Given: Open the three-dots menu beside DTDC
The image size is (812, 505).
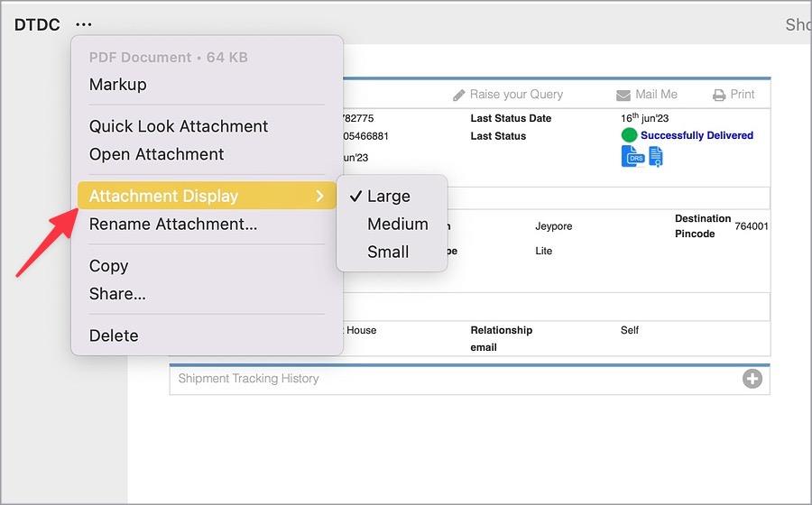Looking at the screenshot, I should 83,24.
